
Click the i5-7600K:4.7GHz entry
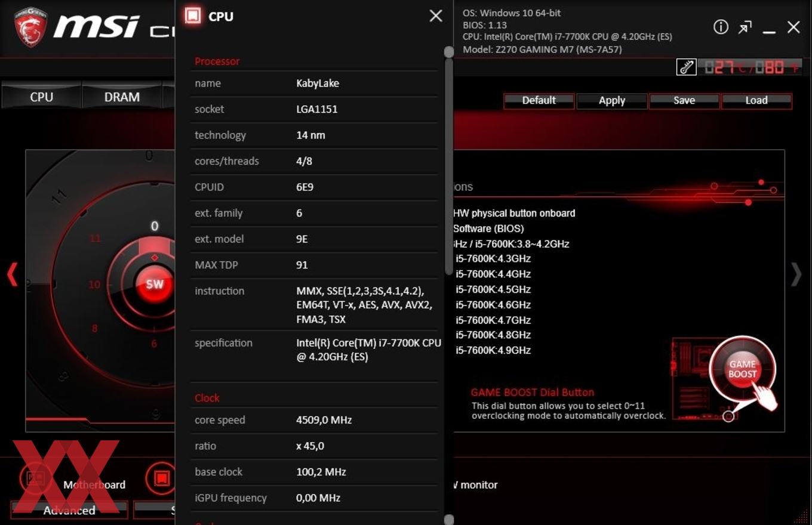coord(493,320)
